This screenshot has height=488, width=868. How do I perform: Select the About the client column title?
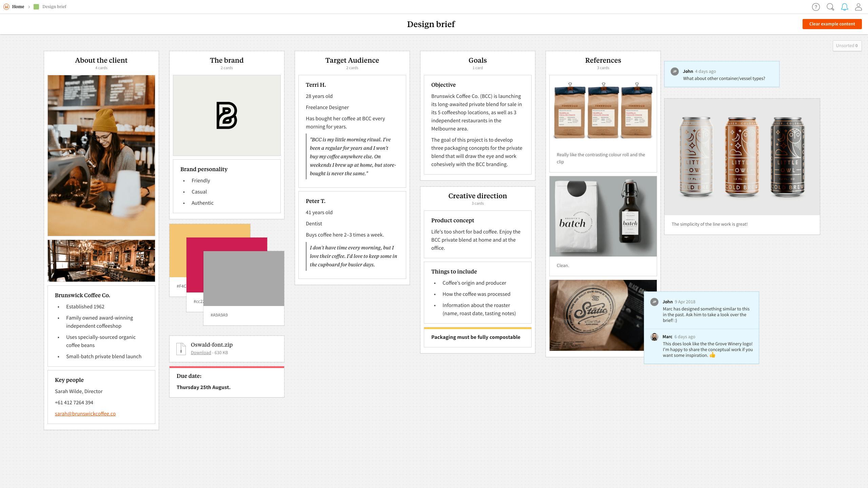click(x=101, y=60)
